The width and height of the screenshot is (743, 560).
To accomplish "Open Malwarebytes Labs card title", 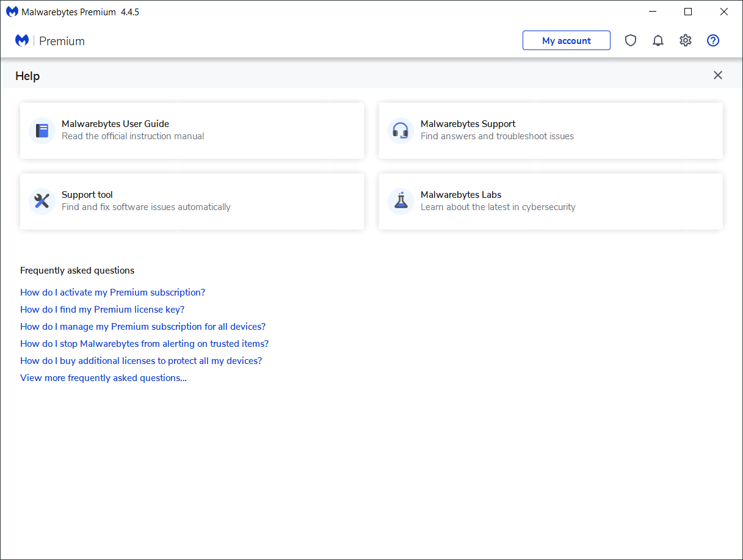I will (461, 194).
